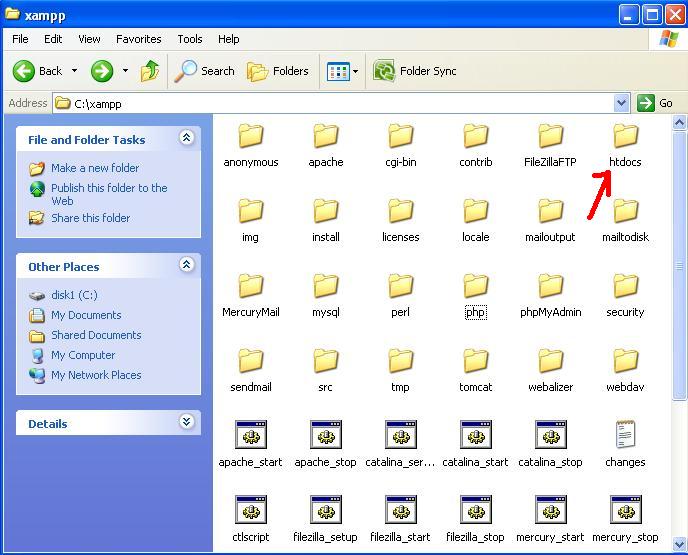The width and height of the screenshot is (688, 555).
Task: Open My Documents link
Action: 86,315
